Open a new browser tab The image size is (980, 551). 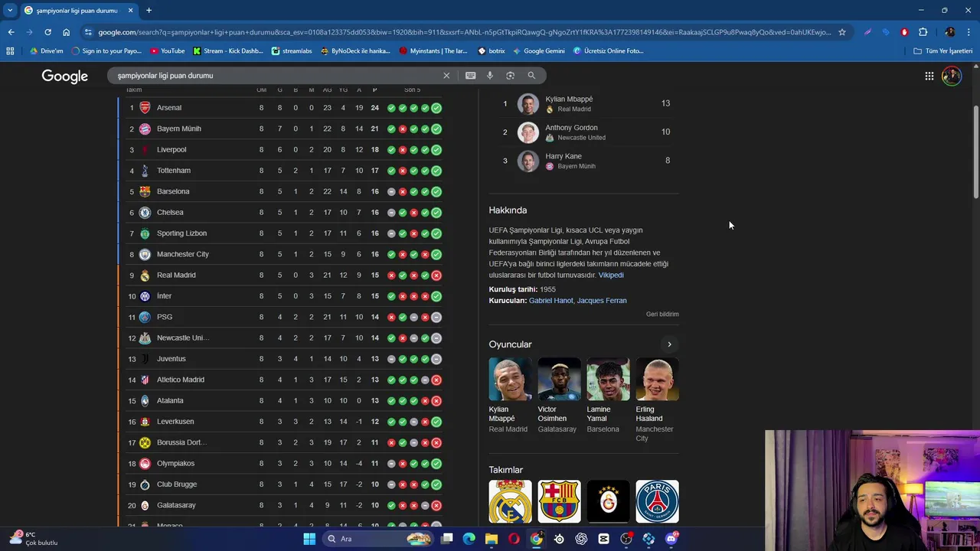(x=149, y=10)
